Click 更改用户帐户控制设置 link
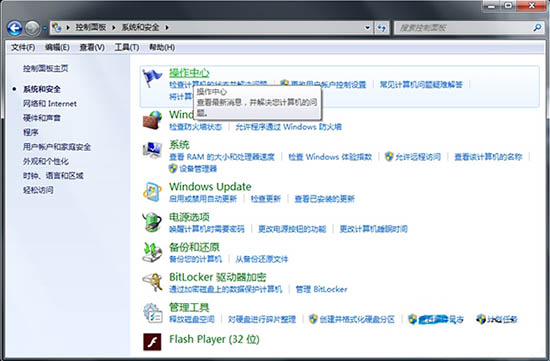The height and width of the screenshot is (361, 550). tap(328, 84)
